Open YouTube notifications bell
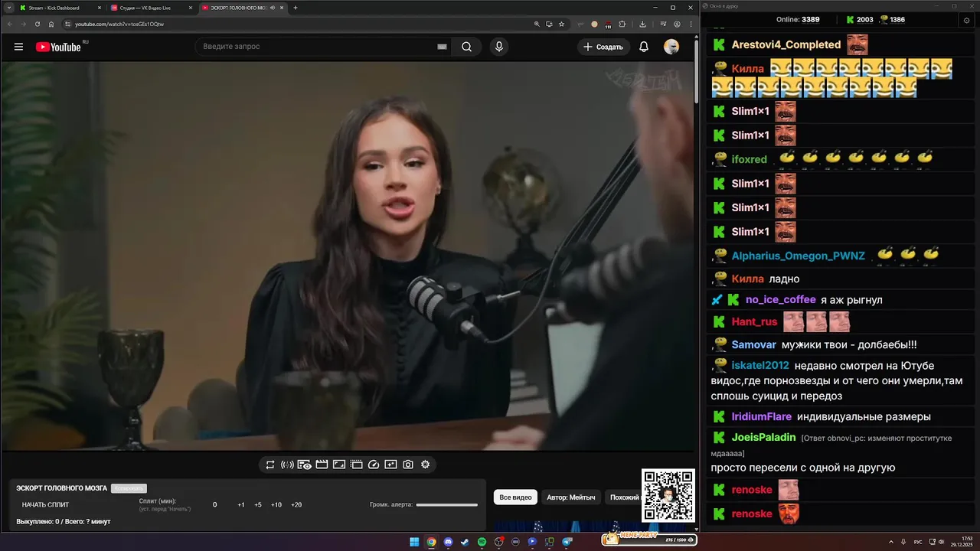This screenshot has width=980, height=551. point(644,47)
